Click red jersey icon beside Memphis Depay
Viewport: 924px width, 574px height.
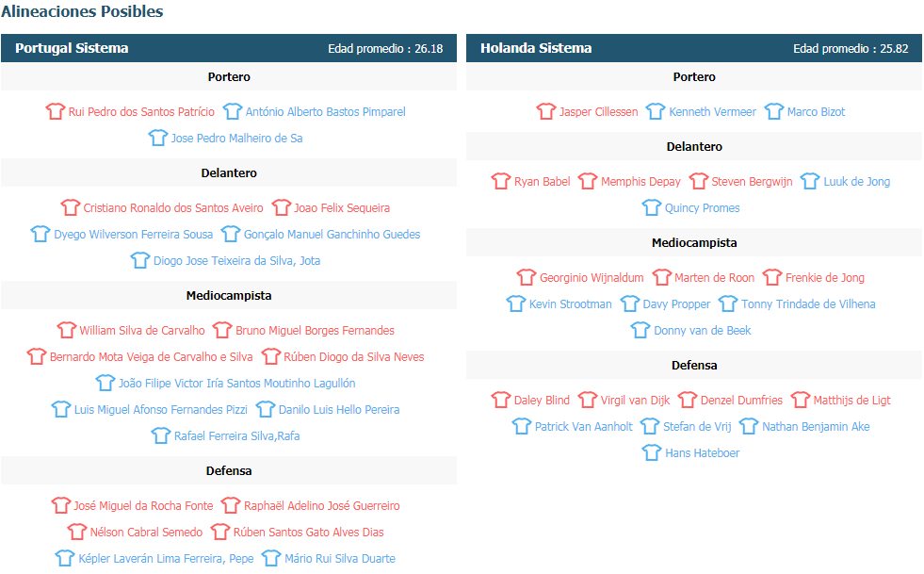588,181
